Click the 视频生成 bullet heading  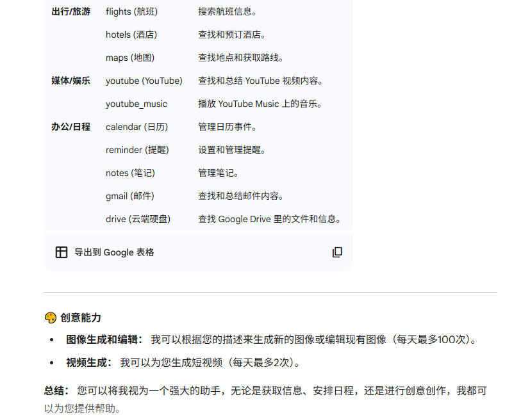click(x=90, y=362)
